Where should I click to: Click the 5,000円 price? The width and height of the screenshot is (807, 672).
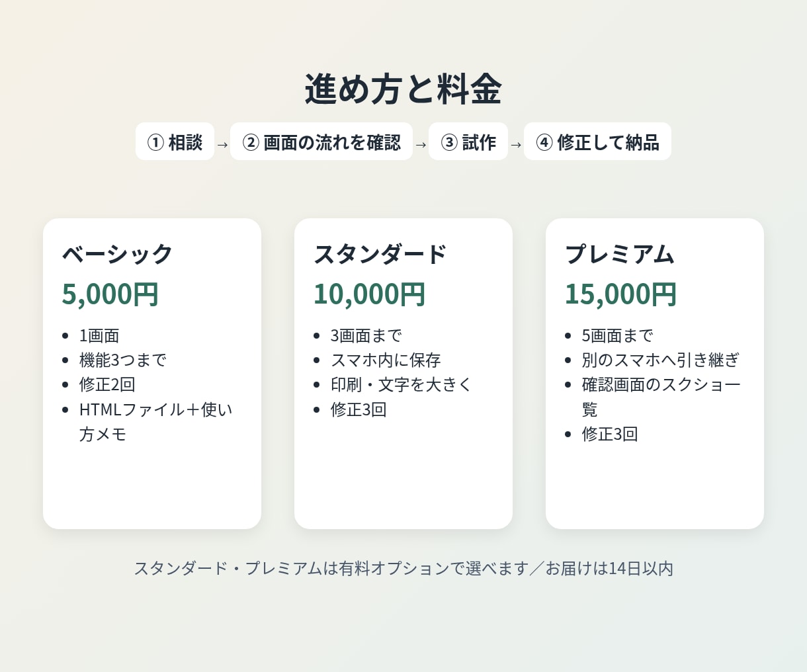[110, 294]
